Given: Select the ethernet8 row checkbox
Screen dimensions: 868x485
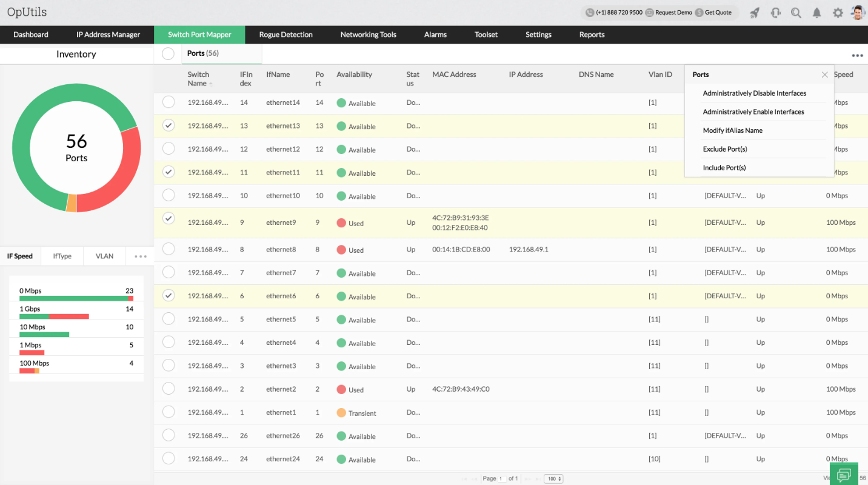Looking at the screenshot, I should (169, 249).
